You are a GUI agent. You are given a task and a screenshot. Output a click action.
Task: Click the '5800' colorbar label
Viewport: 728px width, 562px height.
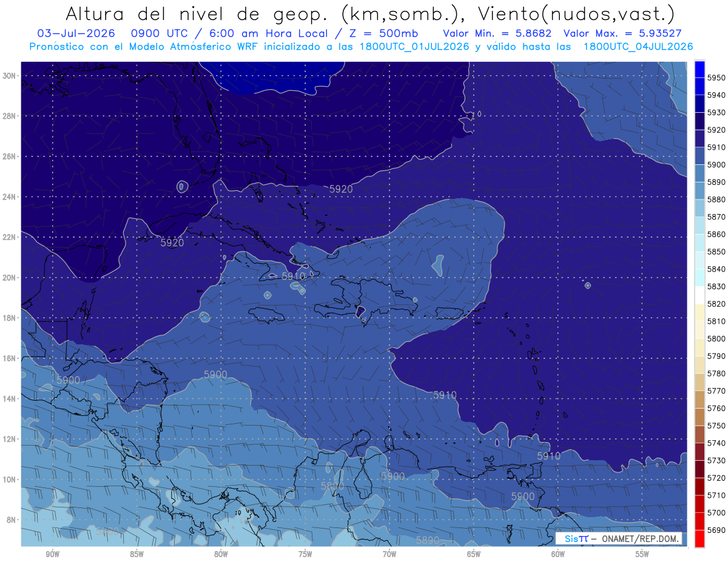click(716, 338)
